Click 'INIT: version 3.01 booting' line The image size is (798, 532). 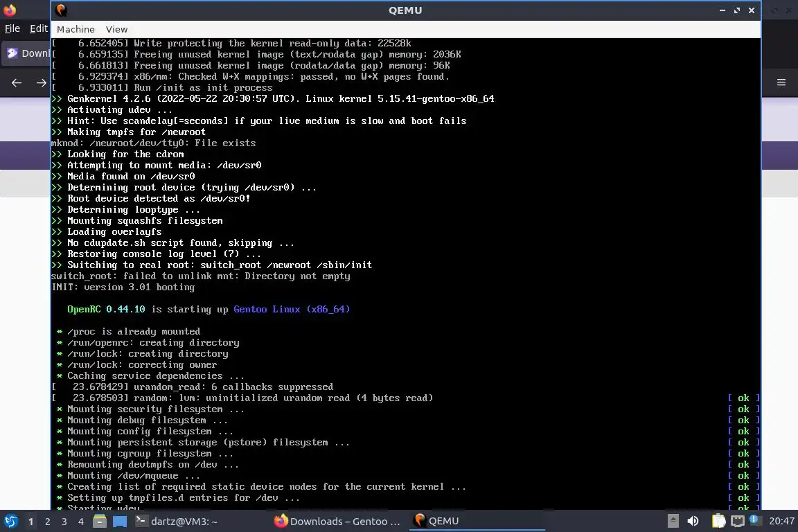[123, 287]
